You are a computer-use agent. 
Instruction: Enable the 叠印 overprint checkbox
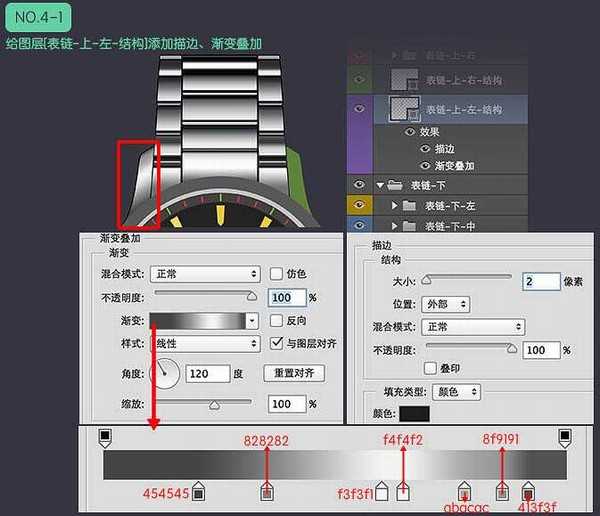click(x=431, y=368)
